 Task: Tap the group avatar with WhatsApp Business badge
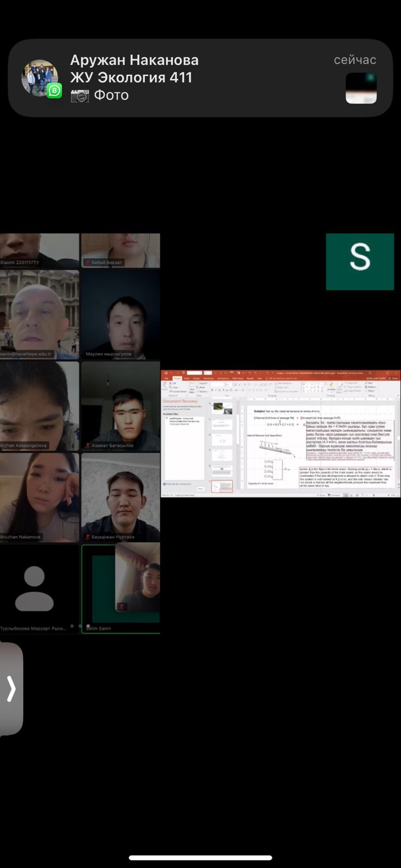point(40,78)
